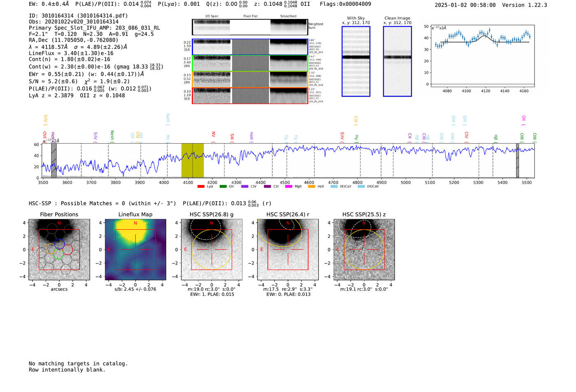
Task: Select the blue-bordered 2D spec fiber row
Action: (x=250, y=47)
